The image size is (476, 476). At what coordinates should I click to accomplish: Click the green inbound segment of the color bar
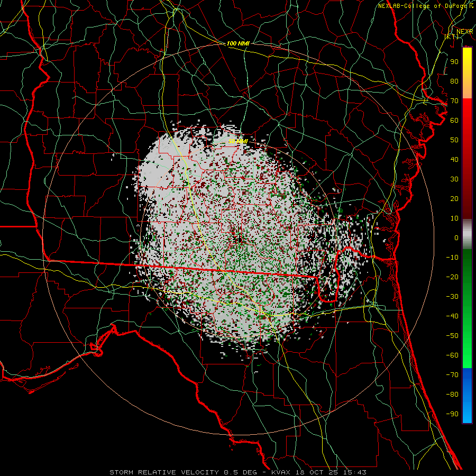467,308
